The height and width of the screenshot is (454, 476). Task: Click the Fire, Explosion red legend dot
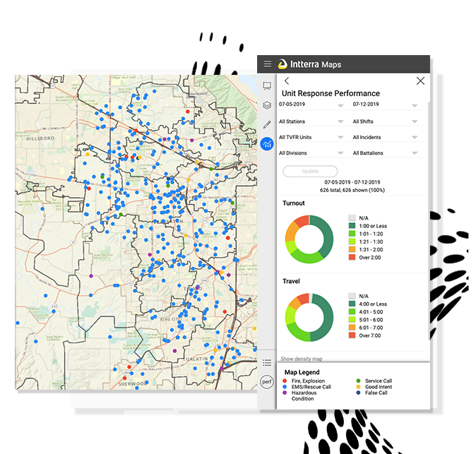tap(285, 381)
